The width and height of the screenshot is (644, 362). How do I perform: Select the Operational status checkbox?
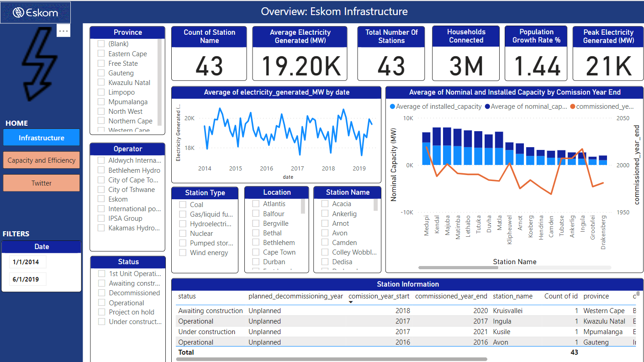click(x=101, y=303)
